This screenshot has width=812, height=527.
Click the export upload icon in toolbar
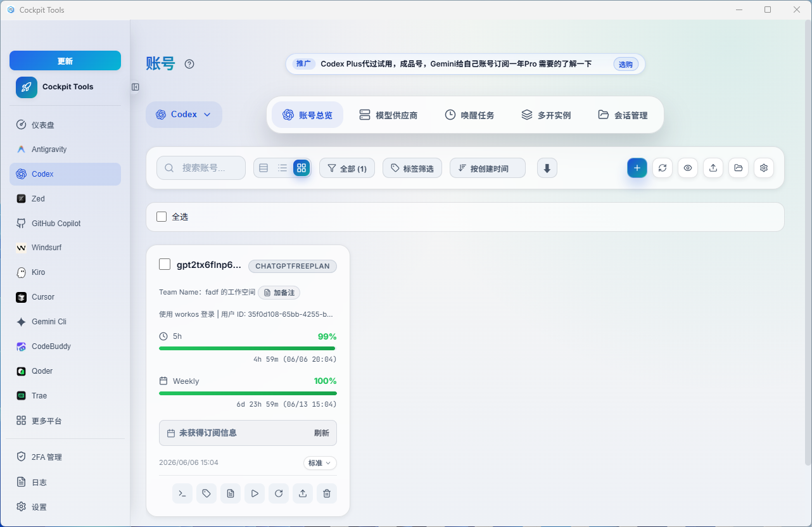pos(713,168)
